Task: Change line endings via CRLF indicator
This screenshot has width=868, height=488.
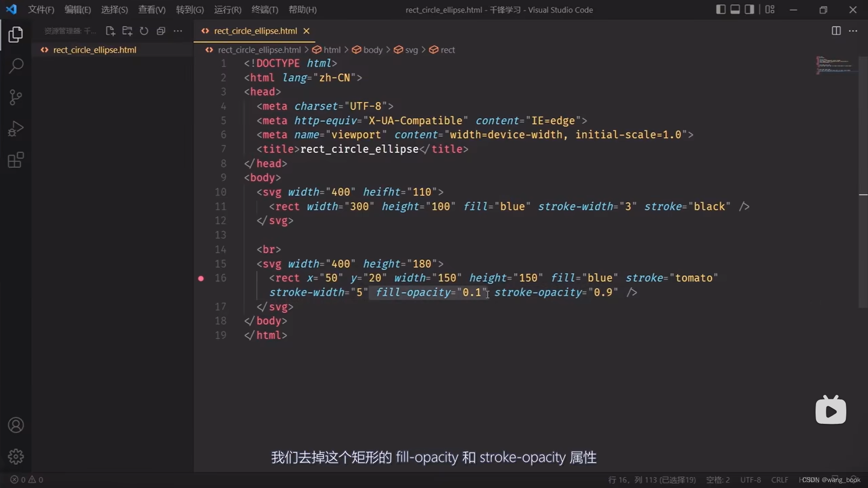Action: (779, 479)
